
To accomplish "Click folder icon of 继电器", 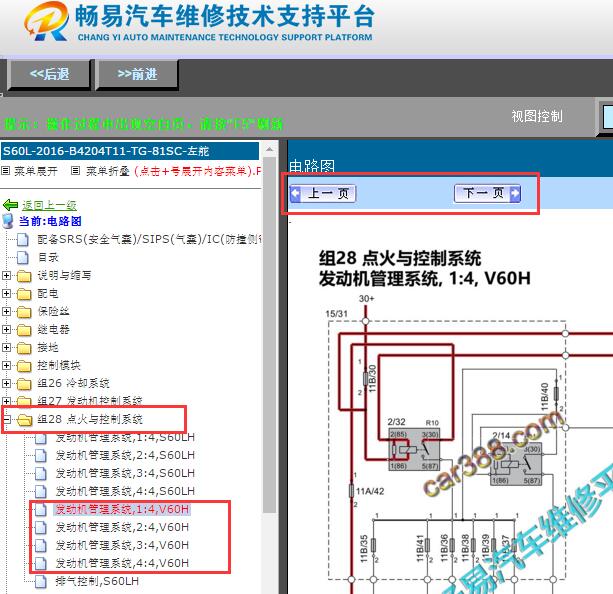I will (x=24, y=330).
